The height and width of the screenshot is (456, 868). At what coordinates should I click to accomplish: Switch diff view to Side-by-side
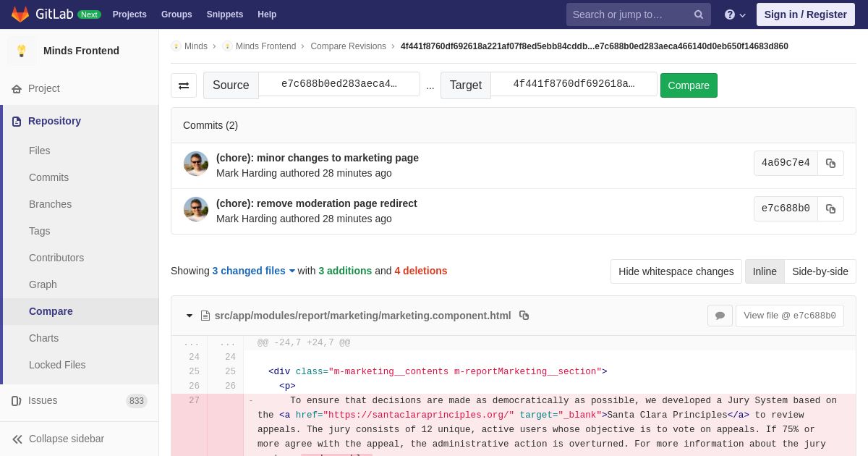click(820, 271)
